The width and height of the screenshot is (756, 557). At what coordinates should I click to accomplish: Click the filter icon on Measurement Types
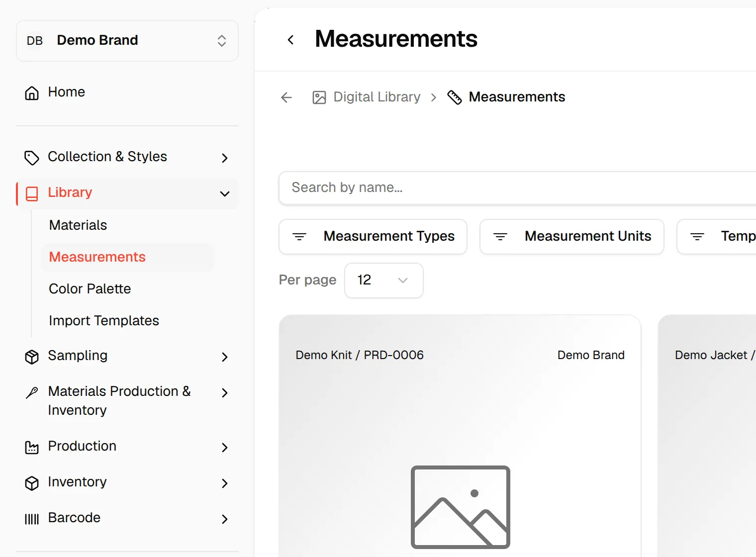click(299, 237)
